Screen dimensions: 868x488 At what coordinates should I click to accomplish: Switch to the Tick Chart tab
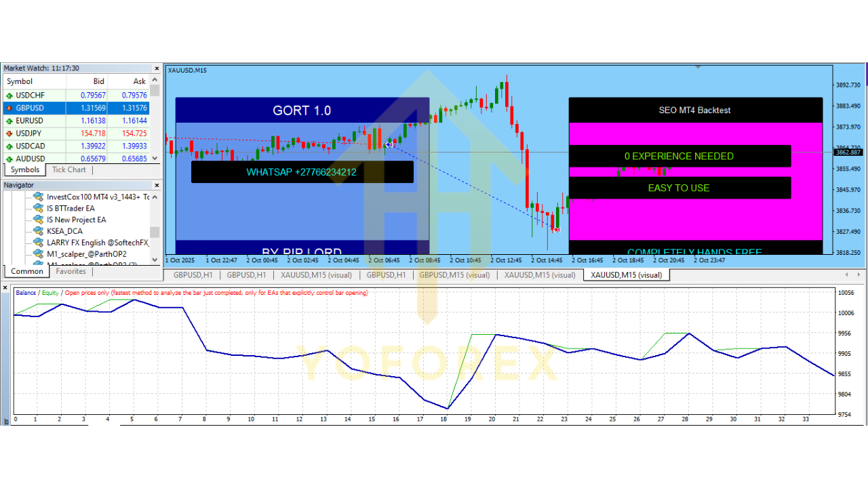click(x=68, y=169)
